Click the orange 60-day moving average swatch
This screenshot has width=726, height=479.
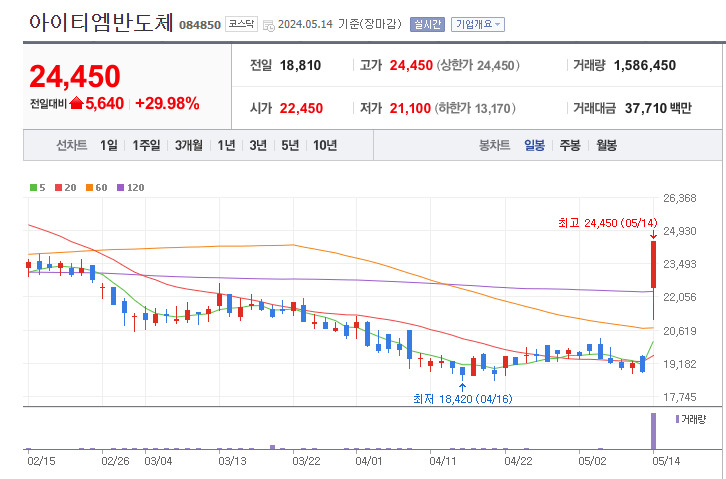tap(89, 187)
